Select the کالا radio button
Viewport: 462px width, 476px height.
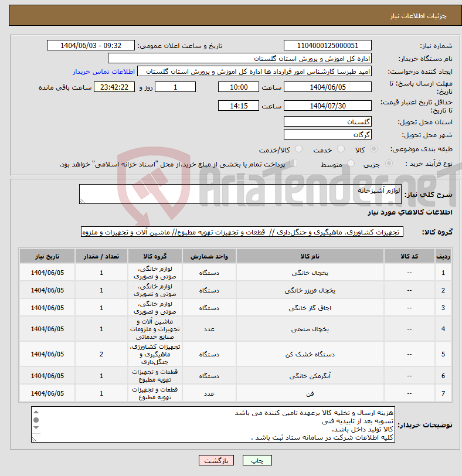click(x=374, y=149)
